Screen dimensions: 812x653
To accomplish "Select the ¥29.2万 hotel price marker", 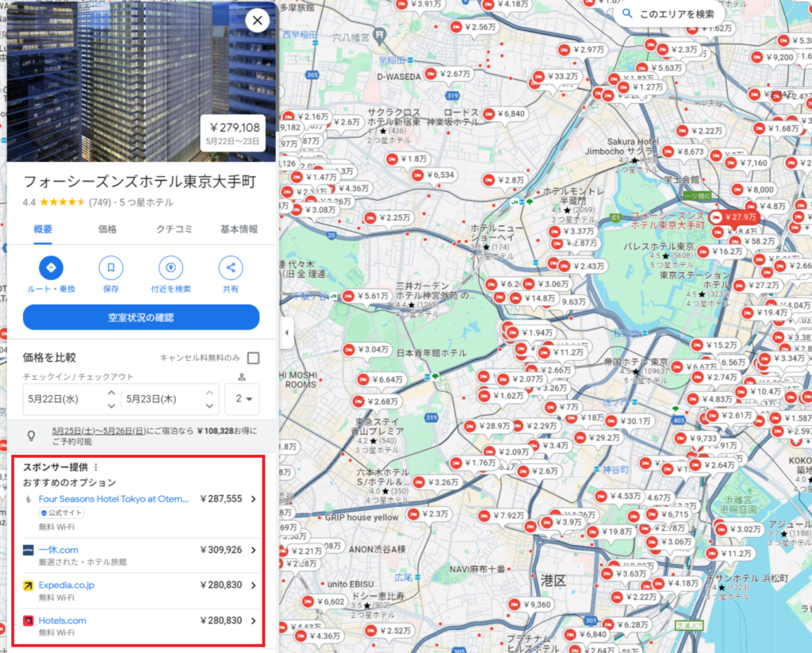I will point(598,438).
